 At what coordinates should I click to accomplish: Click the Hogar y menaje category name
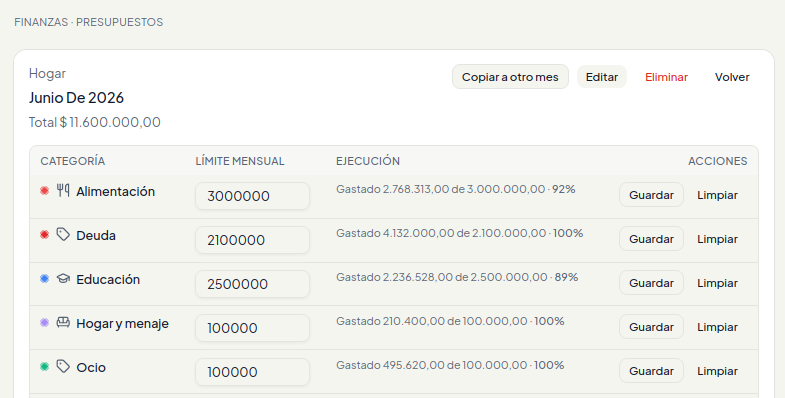pyautogui.click(x=123, y=324)
